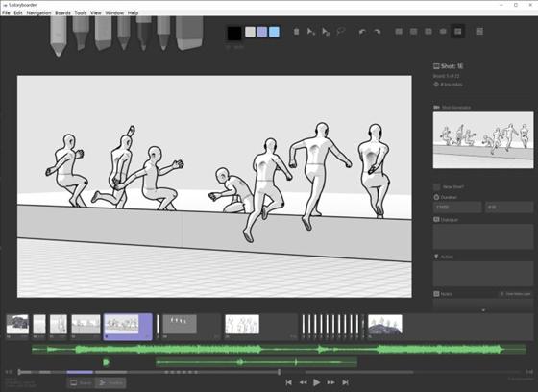Image resolution: width=538 pixels, height=392 pixels.
Task: Pick the wide eraser tool
Action: tap(189, 33)
